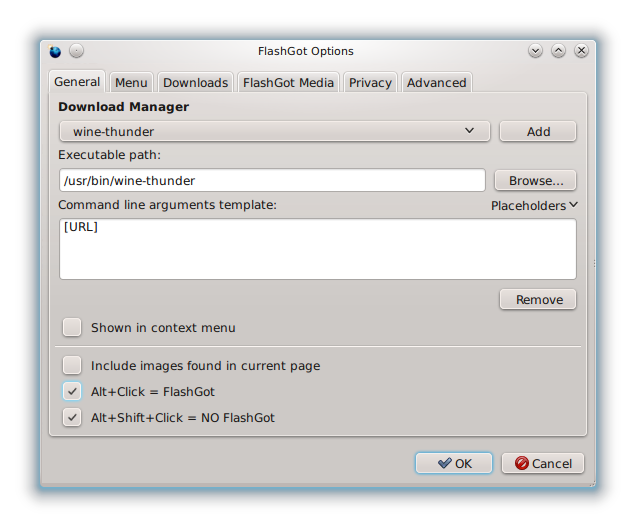This screenshot has height=527, width=636.
Task: Switch to the FlashGot Media tab
Action: pos(288,83)
